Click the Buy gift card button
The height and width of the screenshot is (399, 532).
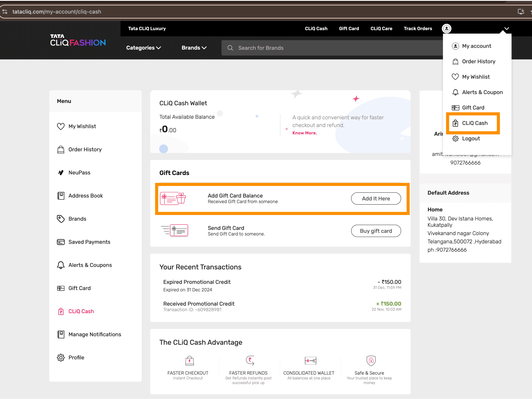tap(376, 231)
